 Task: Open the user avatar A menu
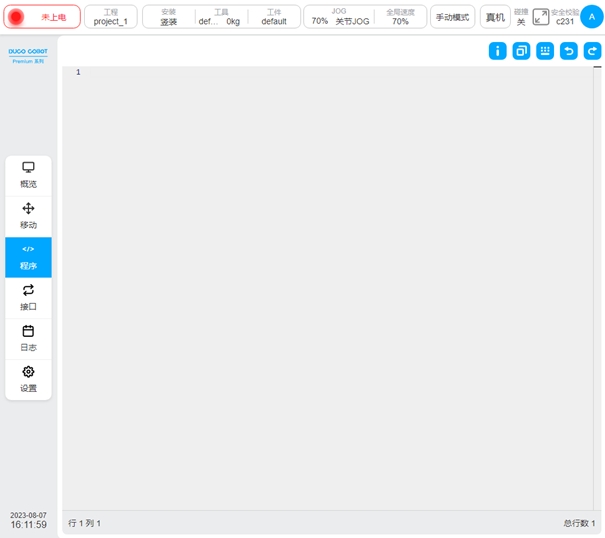pos(592,17)
